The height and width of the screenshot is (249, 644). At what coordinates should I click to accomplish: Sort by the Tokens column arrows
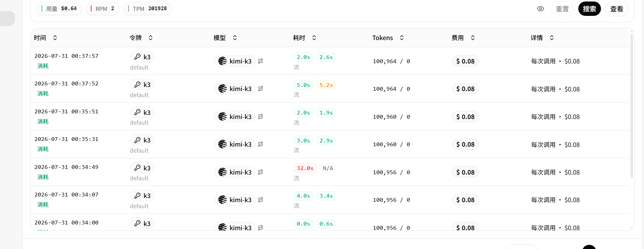point(402,38)
